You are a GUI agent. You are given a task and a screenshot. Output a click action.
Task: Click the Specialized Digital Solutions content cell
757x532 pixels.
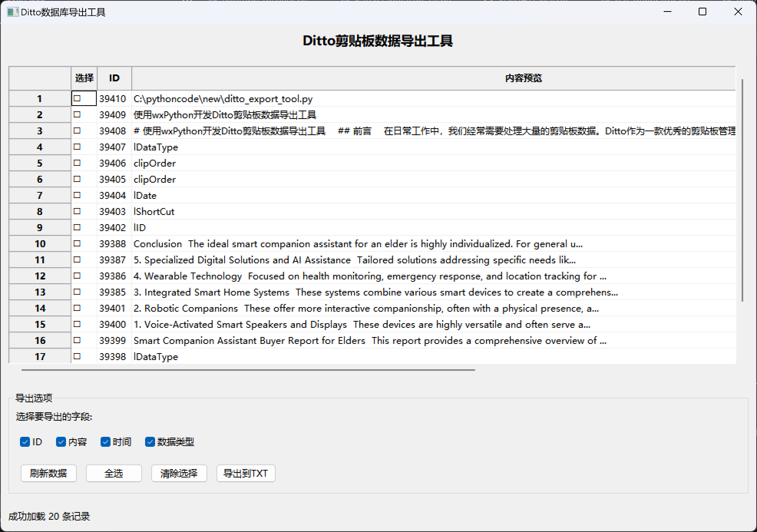pyautogui.click(x=434, y=260)
